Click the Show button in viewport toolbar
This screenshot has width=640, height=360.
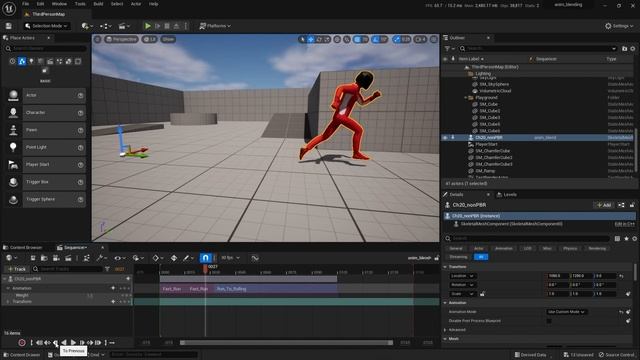click(168, 39)
